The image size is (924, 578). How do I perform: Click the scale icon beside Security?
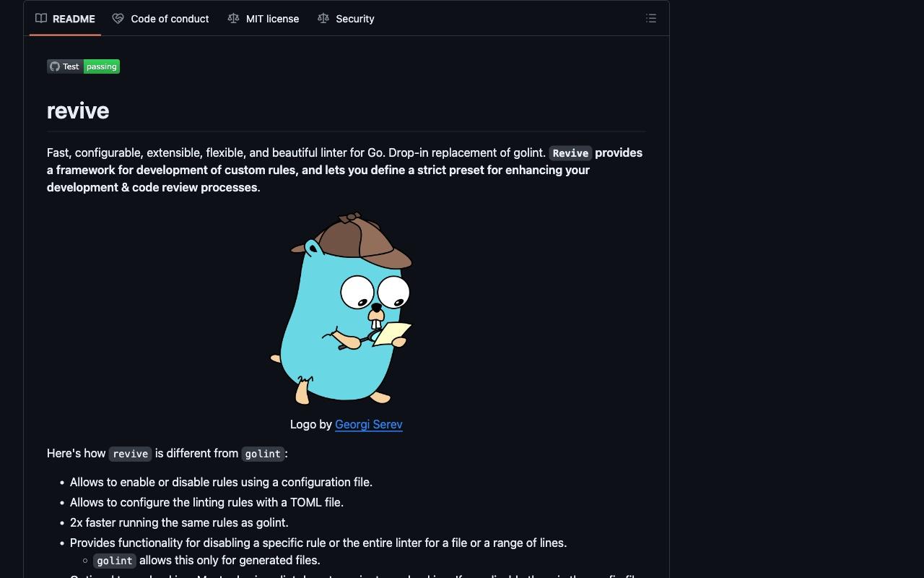[x=323, y=19]
